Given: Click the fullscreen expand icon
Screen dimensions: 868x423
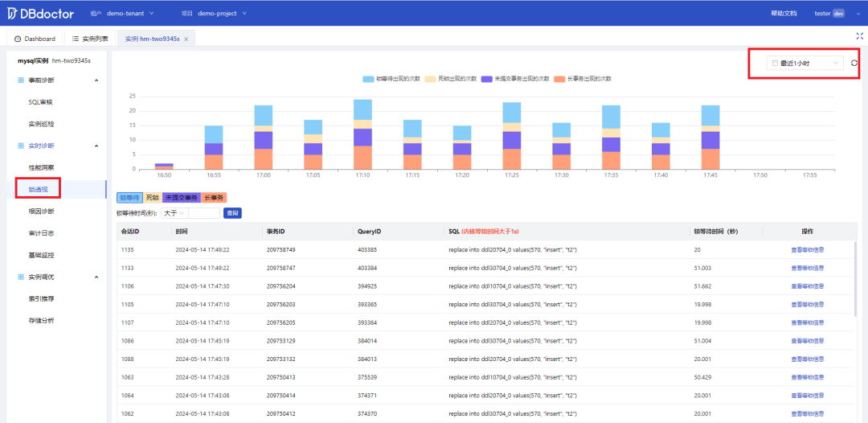Looking at the screenshot, I should click(860, 36).
